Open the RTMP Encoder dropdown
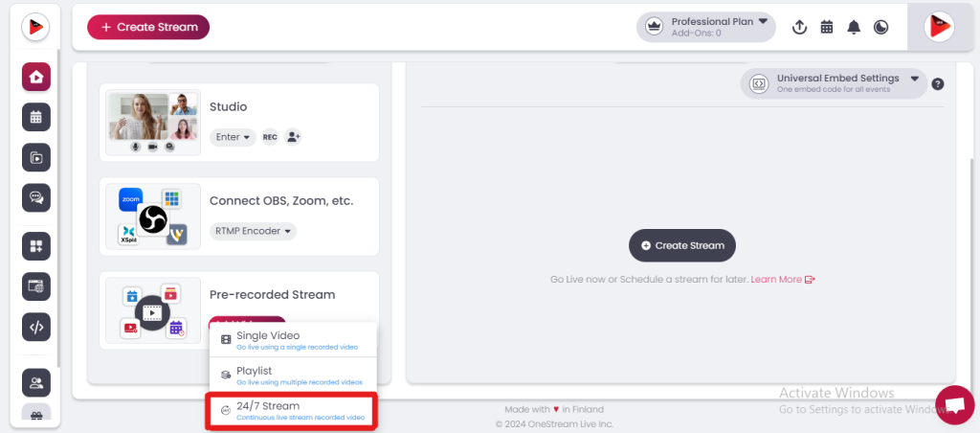Image resolution: width=980 pixels, height=433 pixels. click(253, 231)
